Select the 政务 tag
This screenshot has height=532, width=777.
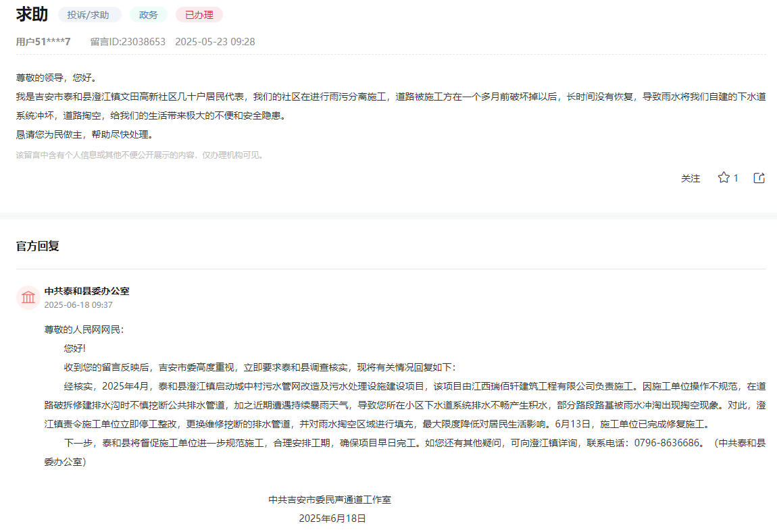148,15
